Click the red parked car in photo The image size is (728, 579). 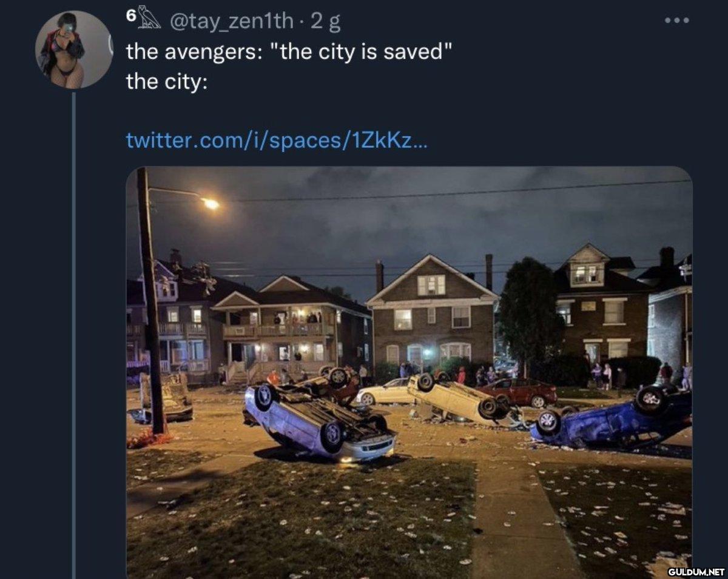520,392
